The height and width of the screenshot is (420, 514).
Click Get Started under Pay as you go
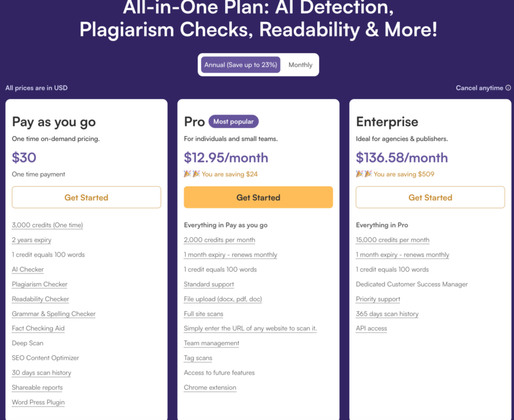point(86,198)
